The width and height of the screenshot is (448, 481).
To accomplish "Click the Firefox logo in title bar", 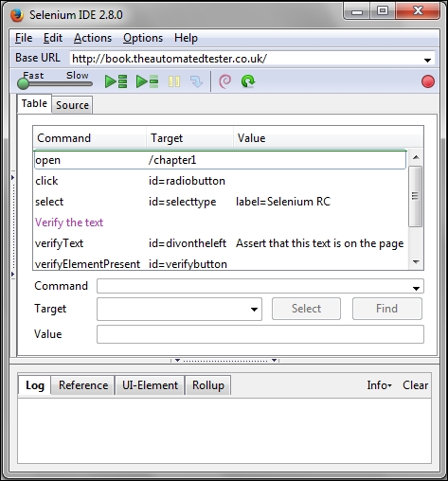I will tap(17, 15).
